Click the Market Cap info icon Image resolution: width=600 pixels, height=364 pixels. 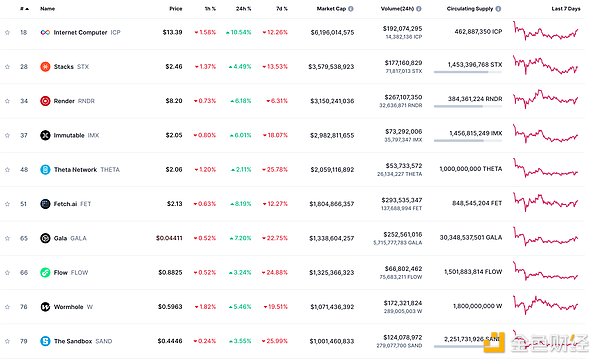[351, 8]
